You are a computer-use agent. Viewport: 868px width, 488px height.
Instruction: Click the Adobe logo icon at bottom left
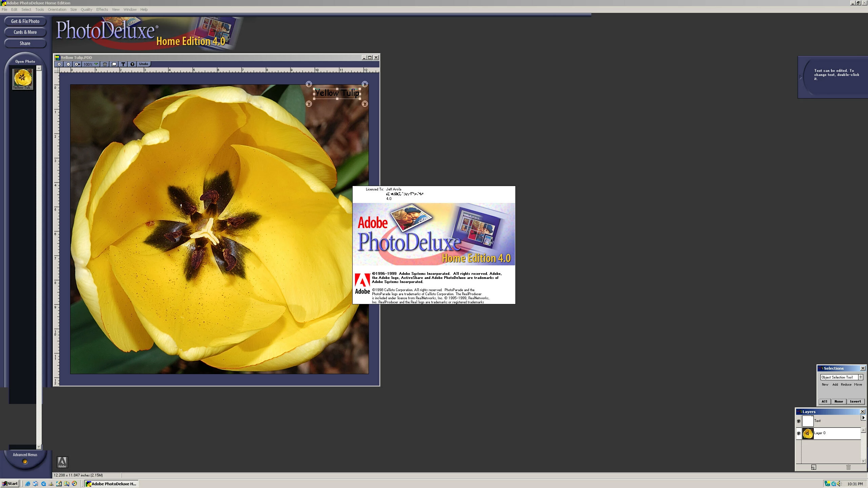(x=62, y=462)
